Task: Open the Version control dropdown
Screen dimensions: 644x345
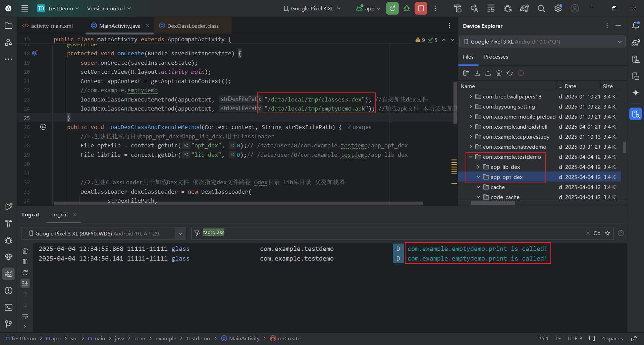Action: click(x=109, y=8)
